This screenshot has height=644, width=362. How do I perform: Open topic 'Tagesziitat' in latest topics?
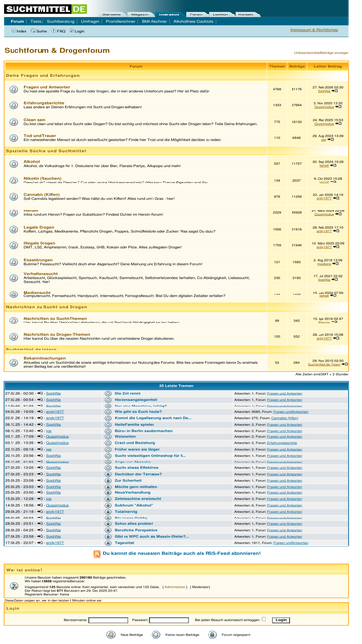pyautogui.click(x=125, y=543)
